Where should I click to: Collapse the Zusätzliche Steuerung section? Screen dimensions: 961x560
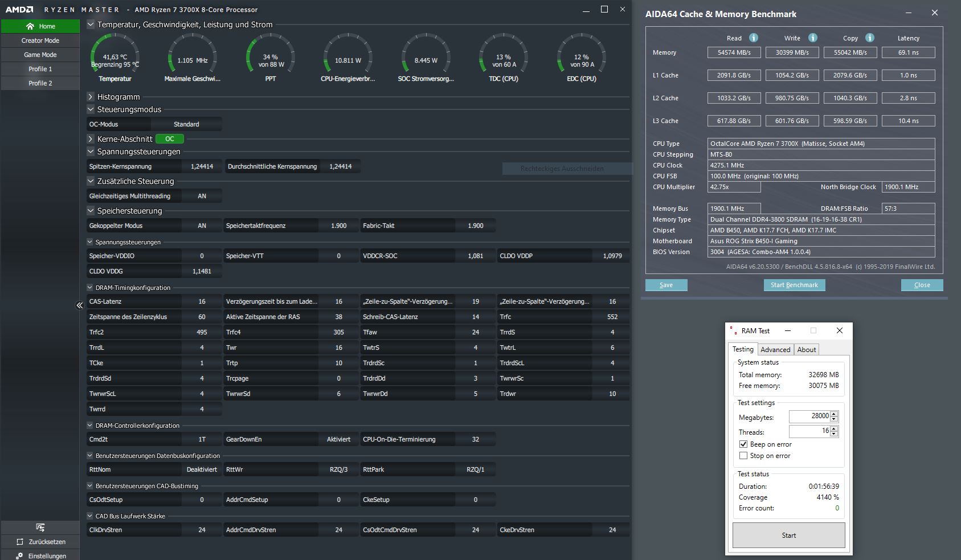[91, 181]
